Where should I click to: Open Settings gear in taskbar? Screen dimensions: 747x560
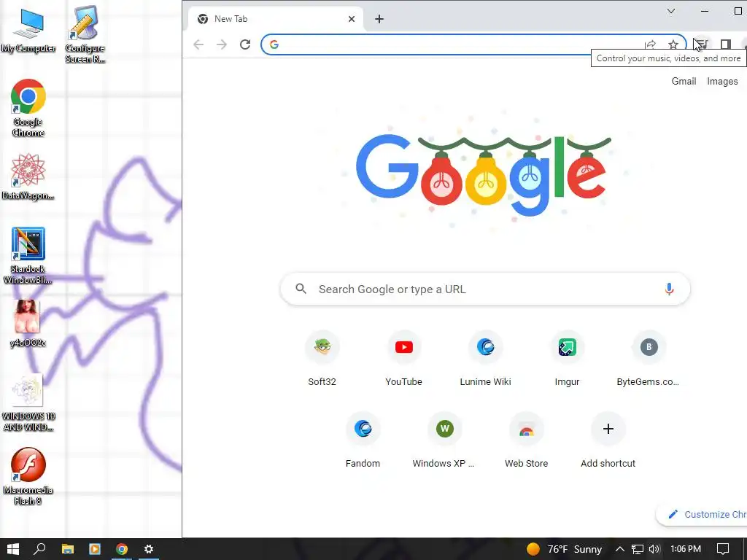pyautogui.click(x=149, y=549)
